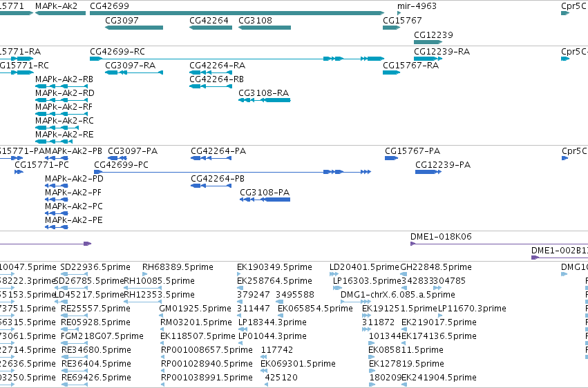This screenshot has width=588, height=388.
Task: Click EST LP18344.3prime
Action: (243, 329)
